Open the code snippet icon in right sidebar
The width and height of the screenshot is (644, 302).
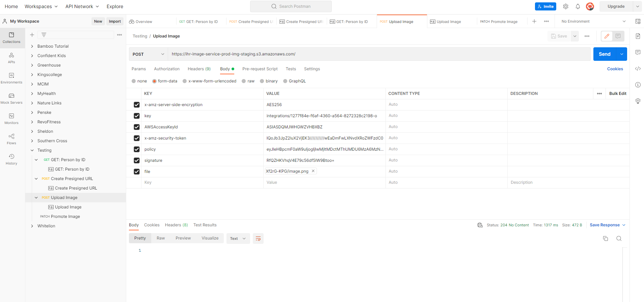(x=638, y=69)
